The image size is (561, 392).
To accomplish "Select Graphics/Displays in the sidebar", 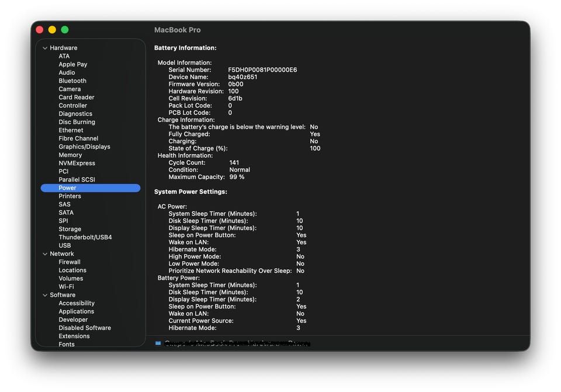I will pyautogui.click(x=84, y=147).
